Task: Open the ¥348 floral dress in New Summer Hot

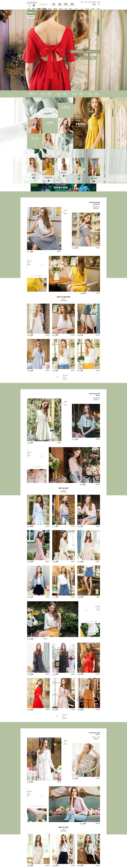Action: coord(44,420)
